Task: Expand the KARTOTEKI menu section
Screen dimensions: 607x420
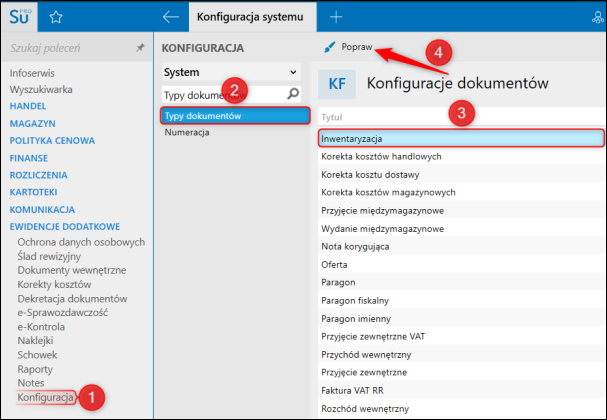Action: (33, 192)
